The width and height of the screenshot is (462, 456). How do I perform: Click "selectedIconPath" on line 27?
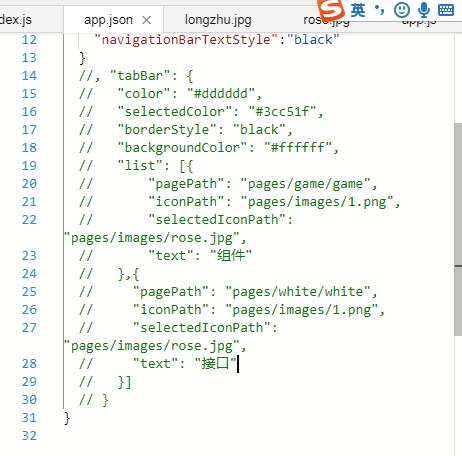point(202,328)
